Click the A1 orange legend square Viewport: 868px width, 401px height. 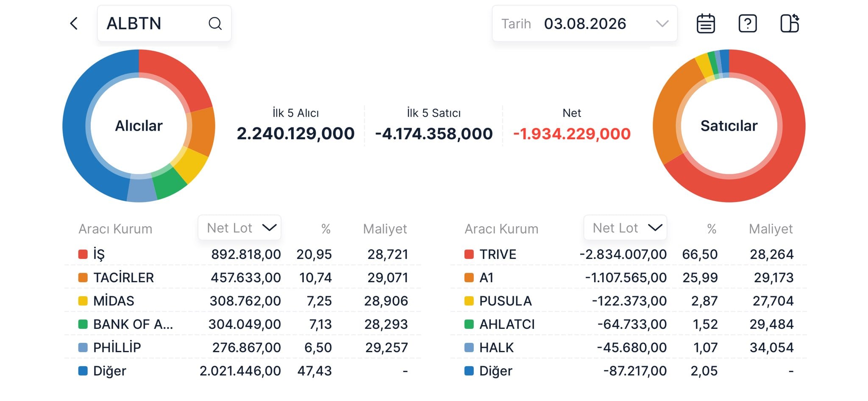469,278
